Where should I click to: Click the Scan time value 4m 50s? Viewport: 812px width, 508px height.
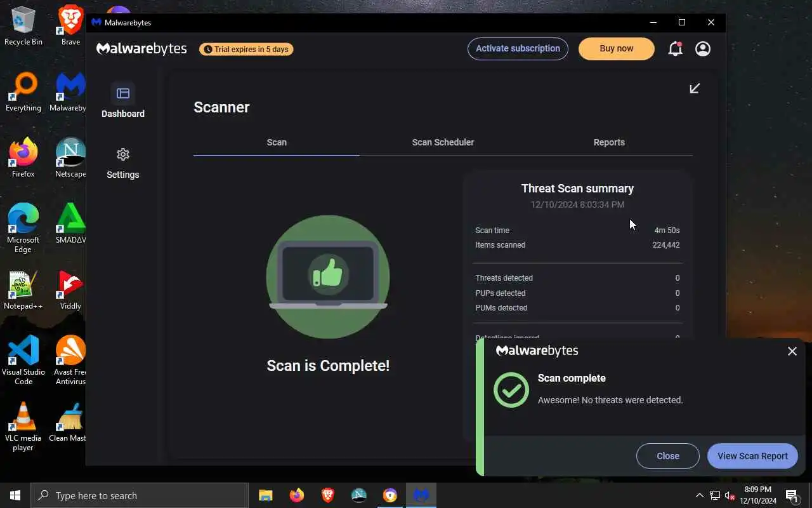[x=667, y=231]
